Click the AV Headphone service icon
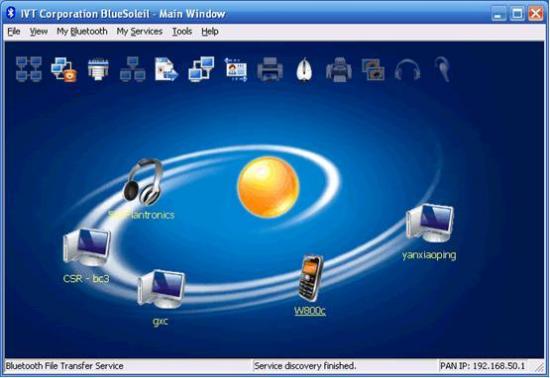 click(407, 70)
